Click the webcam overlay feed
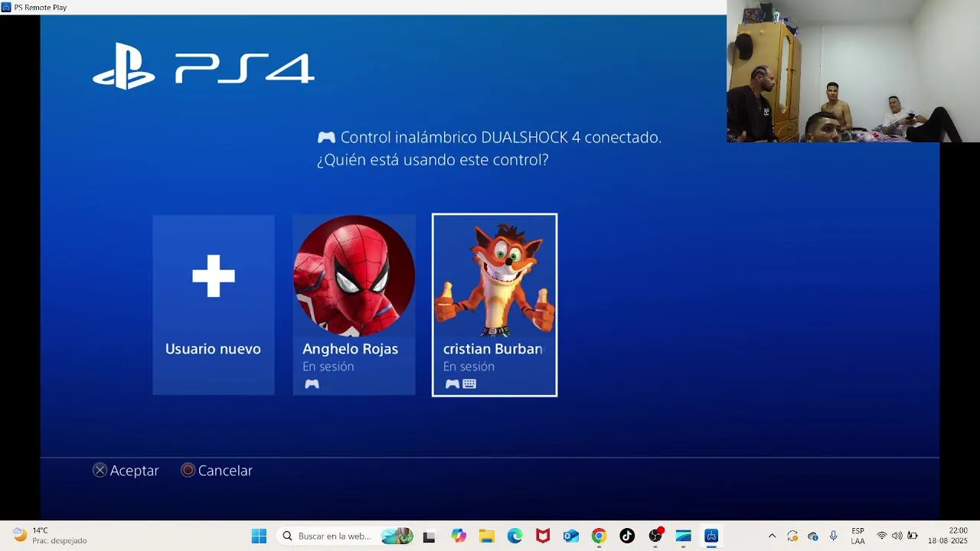 pos(853,71)
